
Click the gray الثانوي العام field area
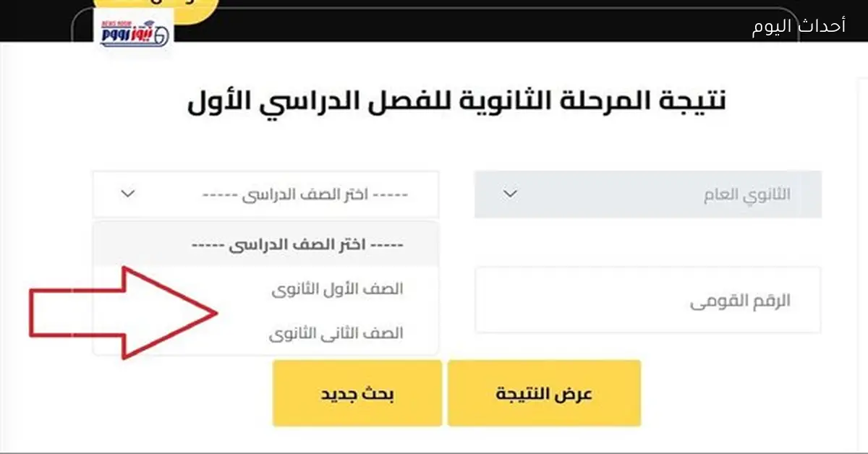coord(647,193)
